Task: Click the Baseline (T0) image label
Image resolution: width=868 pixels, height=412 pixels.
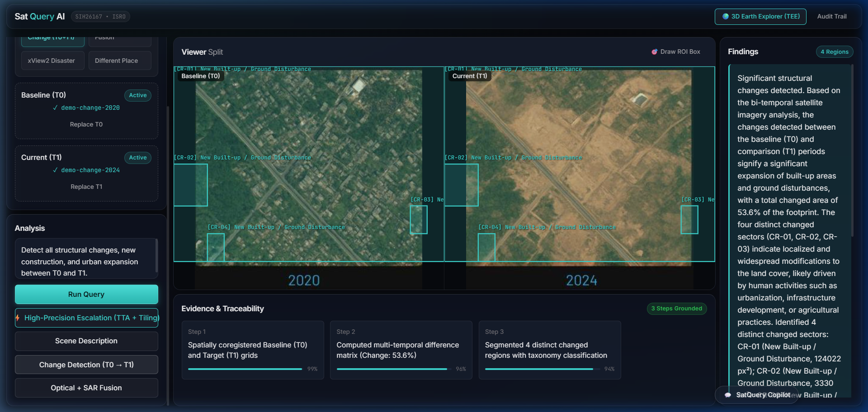Action: pyautogui.click(x=201, y=76)
